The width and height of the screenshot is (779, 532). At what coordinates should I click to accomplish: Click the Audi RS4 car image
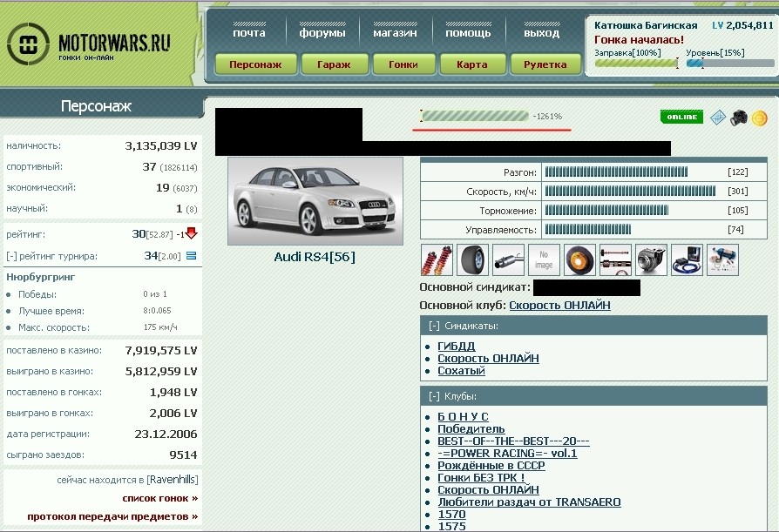click(315, 201)
